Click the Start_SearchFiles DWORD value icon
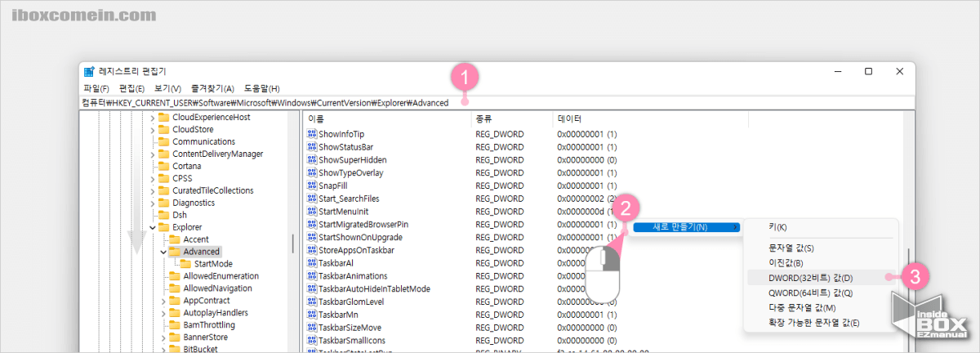Viewport: 980px width, 353px height. (311, 199)
